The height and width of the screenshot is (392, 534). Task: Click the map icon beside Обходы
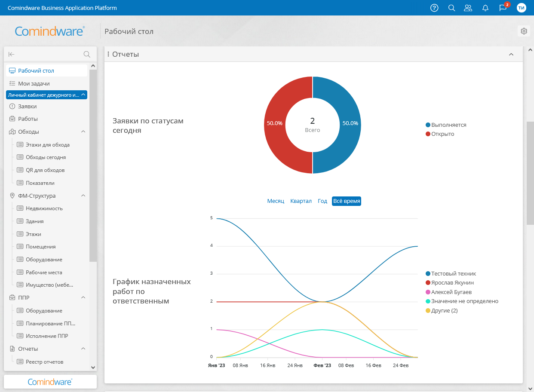[x=12, y=132]
